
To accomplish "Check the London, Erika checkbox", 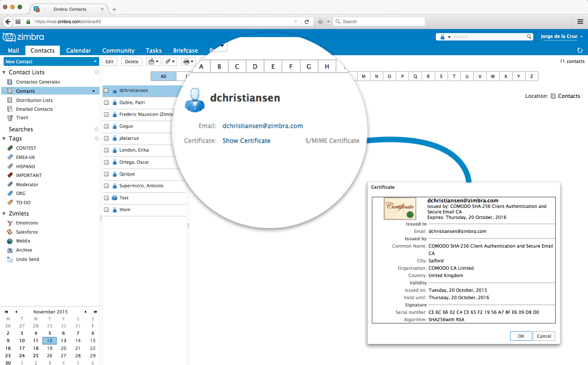I will pos(106,150).
